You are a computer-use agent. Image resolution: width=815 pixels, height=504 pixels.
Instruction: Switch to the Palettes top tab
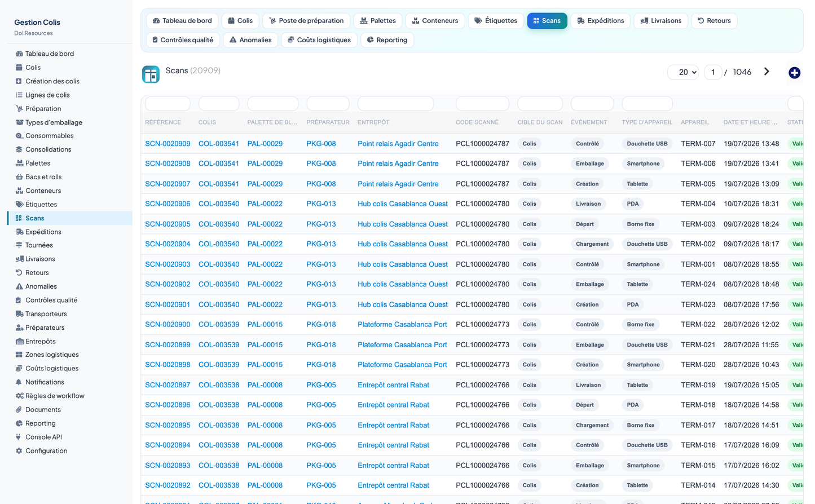(378, 21)
